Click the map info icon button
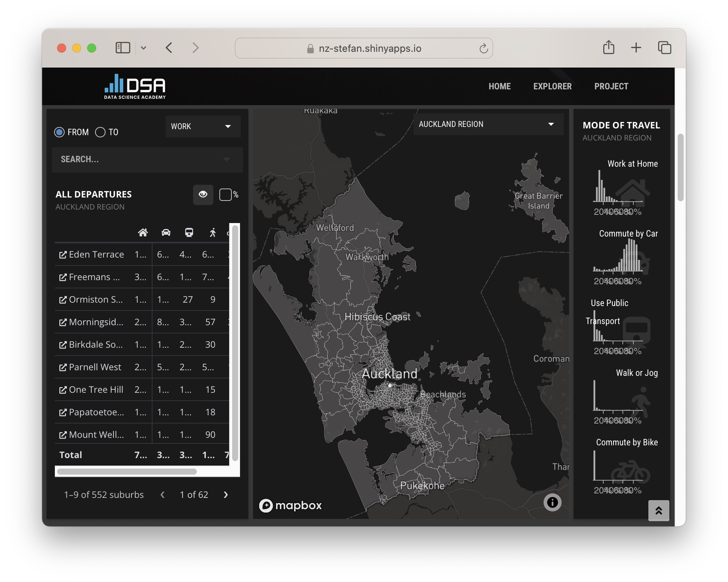The width and height of the screenshot is (728, 582). click(552, 502)
